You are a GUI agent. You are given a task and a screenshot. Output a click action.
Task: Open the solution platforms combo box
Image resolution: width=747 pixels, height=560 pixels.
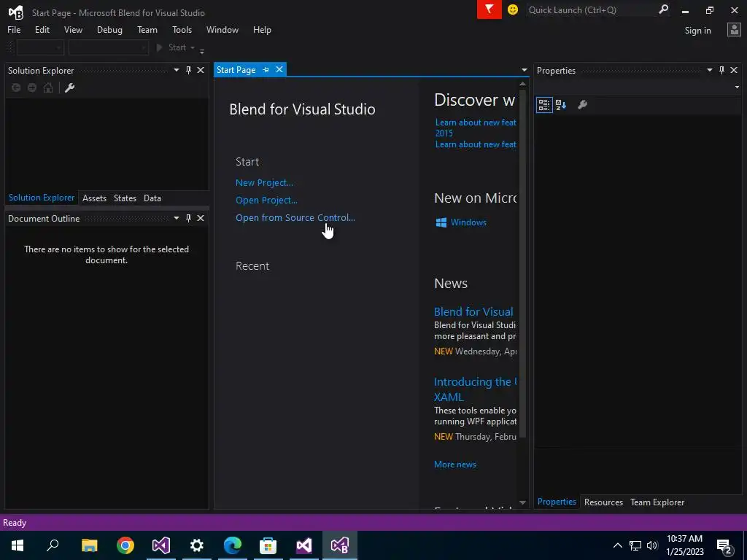[x=109, y=47]
